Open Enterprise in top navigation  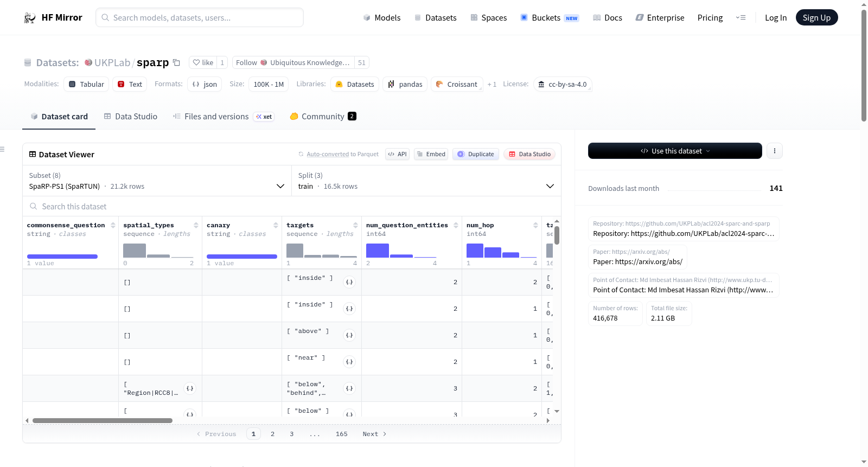coord(660,18)
